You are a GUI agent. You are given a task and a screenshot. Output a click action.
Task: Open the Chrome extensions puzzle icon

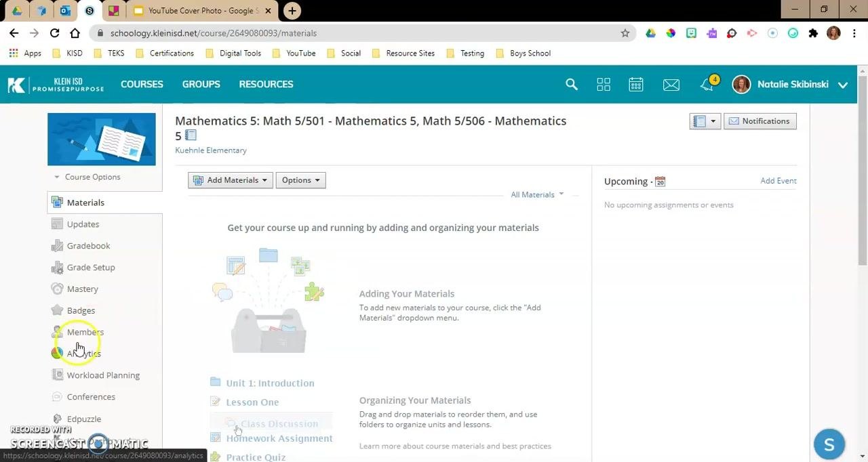(x=813, y=33)
